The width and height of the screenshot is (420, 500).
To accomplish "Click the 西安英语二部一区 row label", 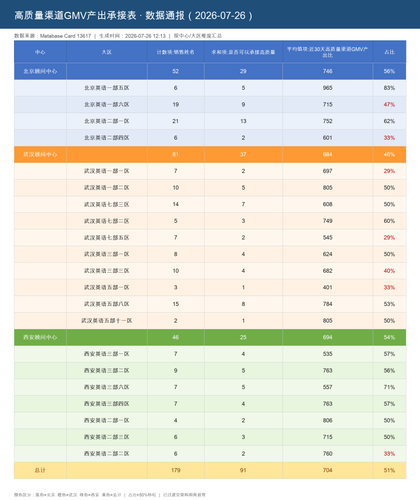I will pyautogui.click(x=107, y=420).
